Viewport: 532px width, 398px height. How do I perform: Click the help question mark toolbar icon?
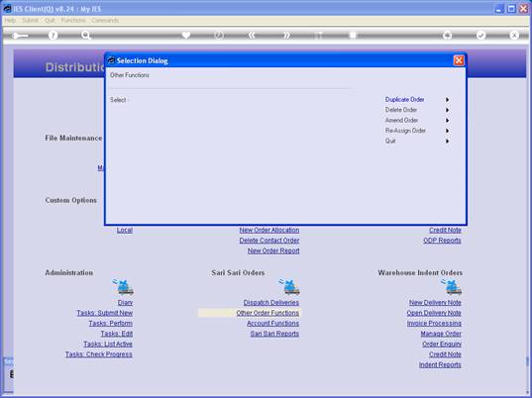tap(53, 35)
